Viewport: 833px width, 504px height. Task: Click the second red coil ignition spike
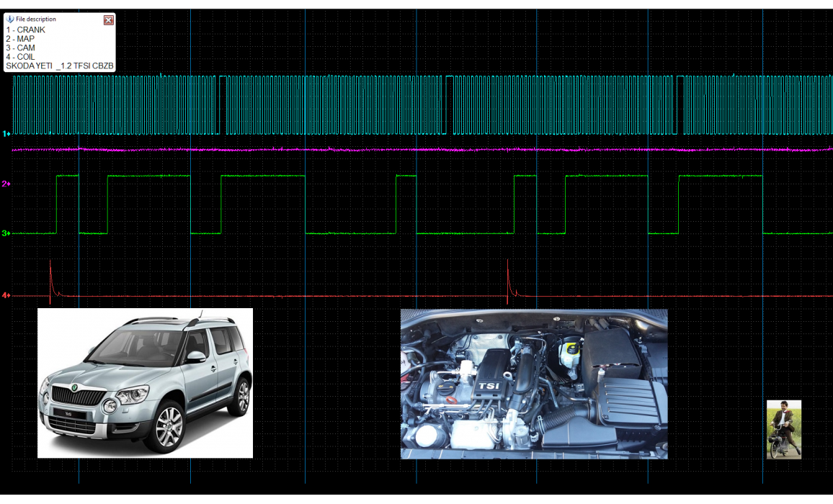(509, 274)
